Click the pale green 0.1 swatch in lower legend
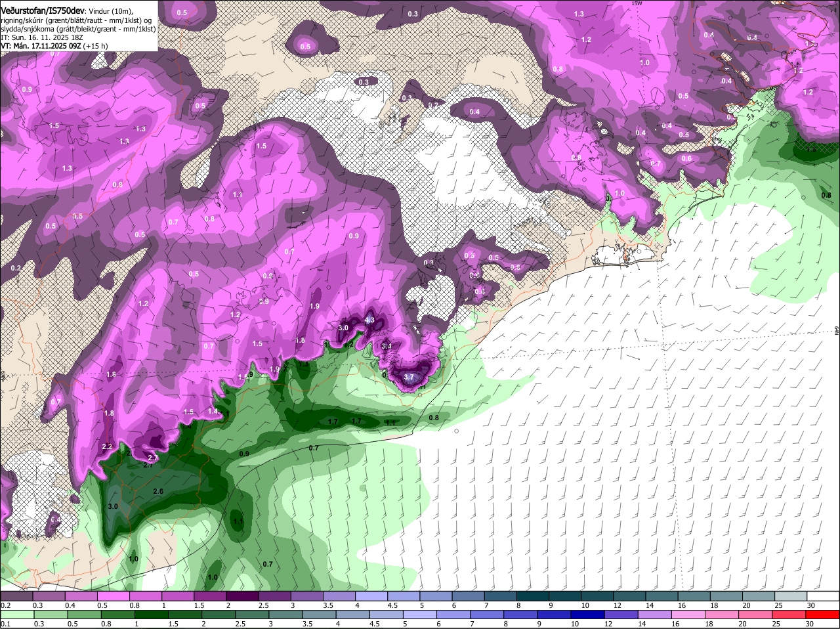 [x=16, y=614]
